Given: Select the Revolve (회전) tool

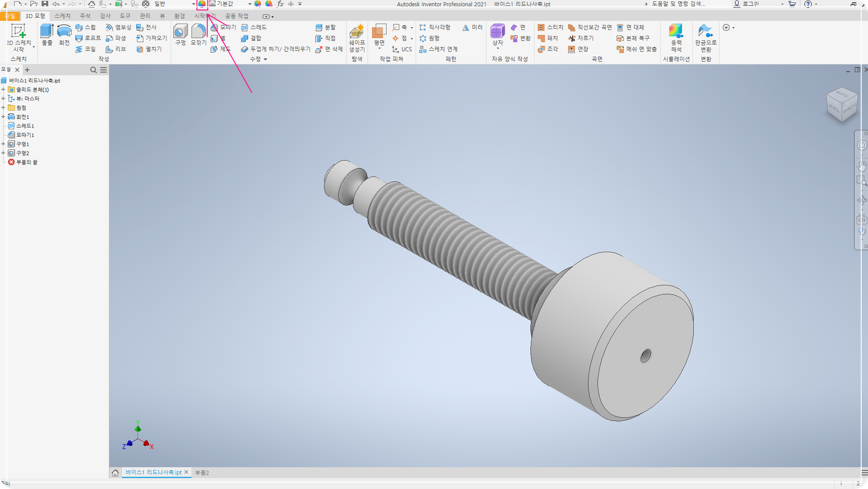Looking at the screenshot, I should pyautogui.click(x=64, y=35).
